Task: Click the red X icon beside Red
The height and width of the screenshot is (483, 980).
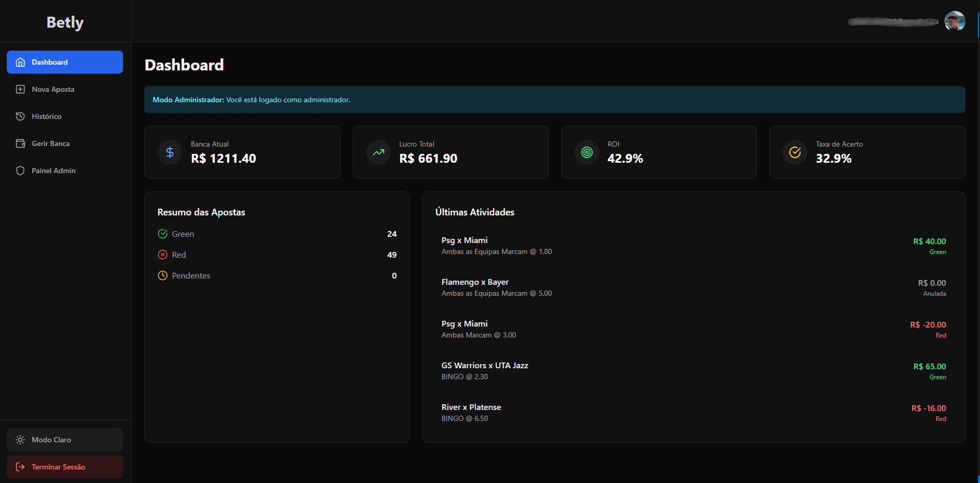Action: 162,255
